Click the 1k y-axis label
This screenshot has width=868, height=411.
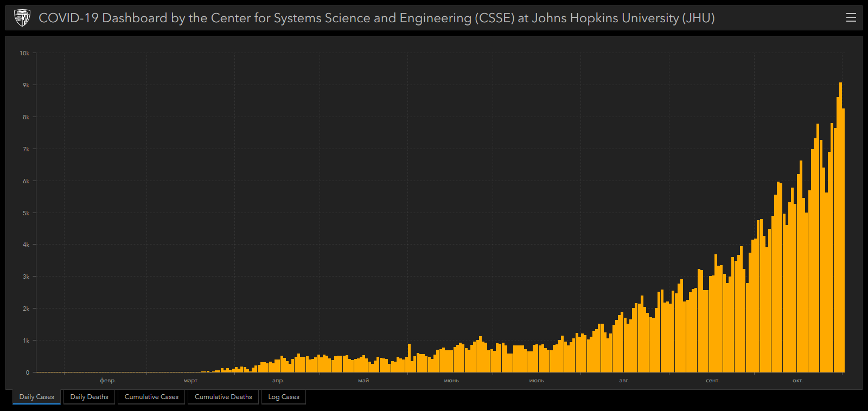click(26, 341)
